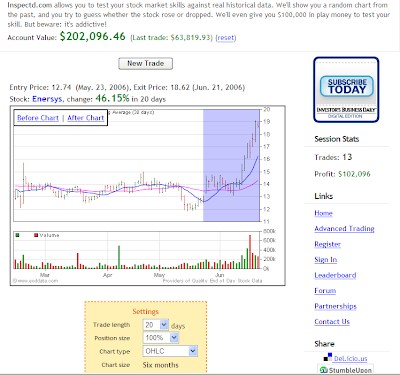Go to the Home link
400x375 pixels.
pos(323,213)
